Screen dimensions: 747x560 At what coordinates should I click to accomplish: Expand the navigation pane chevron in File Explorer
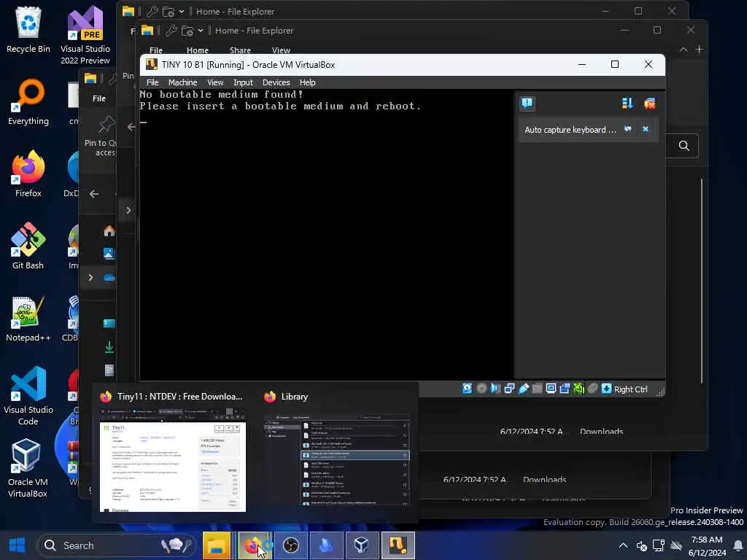128,210
